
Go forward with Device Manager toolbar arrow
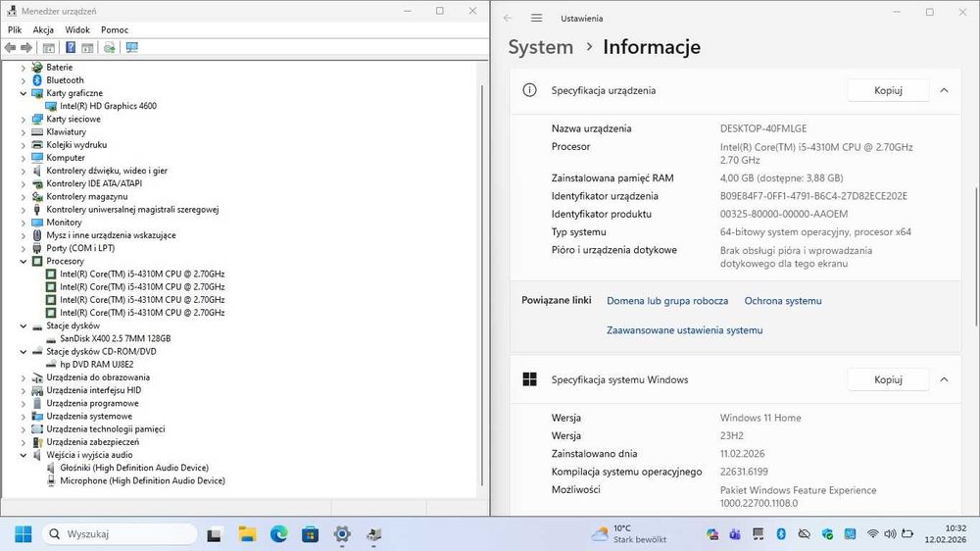[26, 47]
